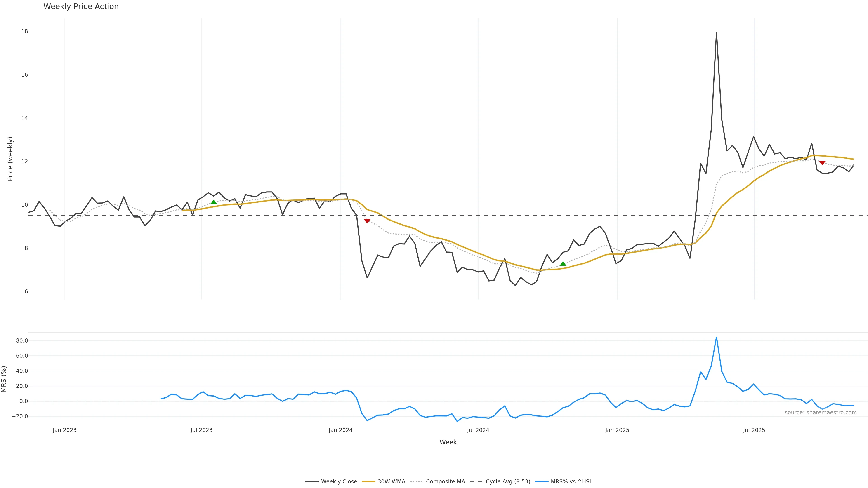
Task: Click the Jul 2025 x-axis label
Action: pos(754,430)
